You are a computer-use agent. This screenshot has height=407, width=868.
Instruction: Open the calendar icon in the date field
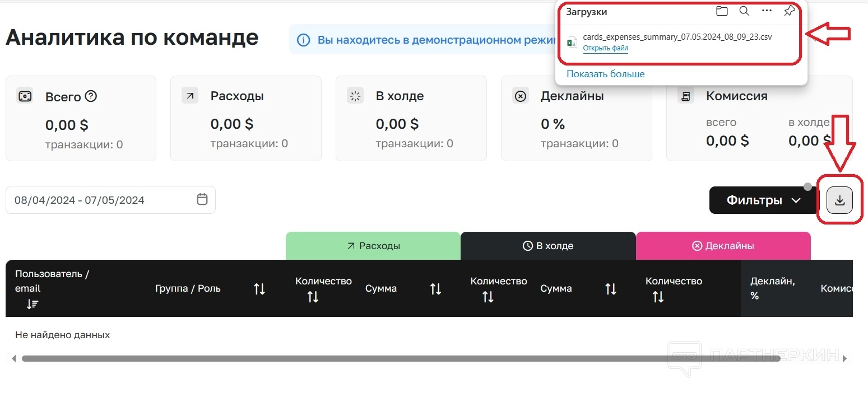202,199
